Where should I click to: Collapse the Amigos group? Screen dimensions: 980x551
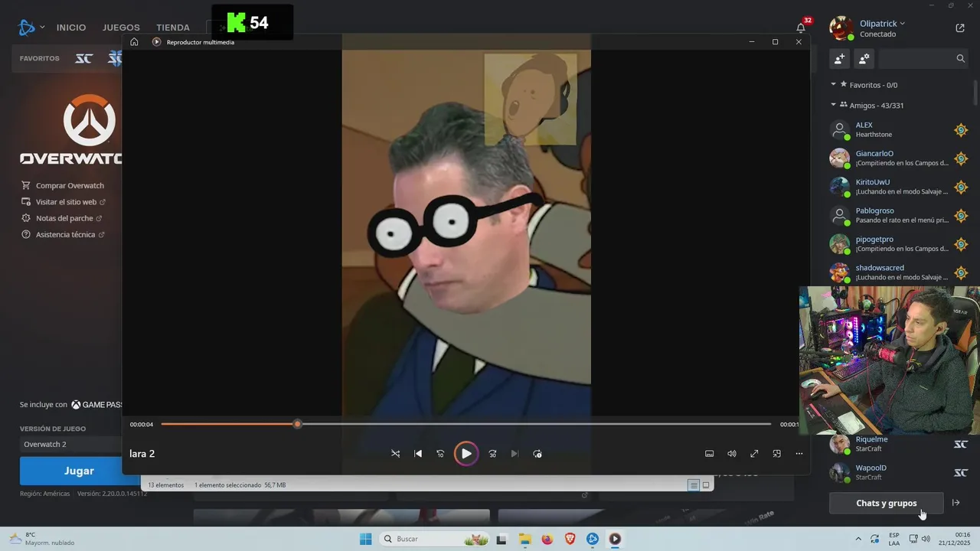tap(834, 105)
